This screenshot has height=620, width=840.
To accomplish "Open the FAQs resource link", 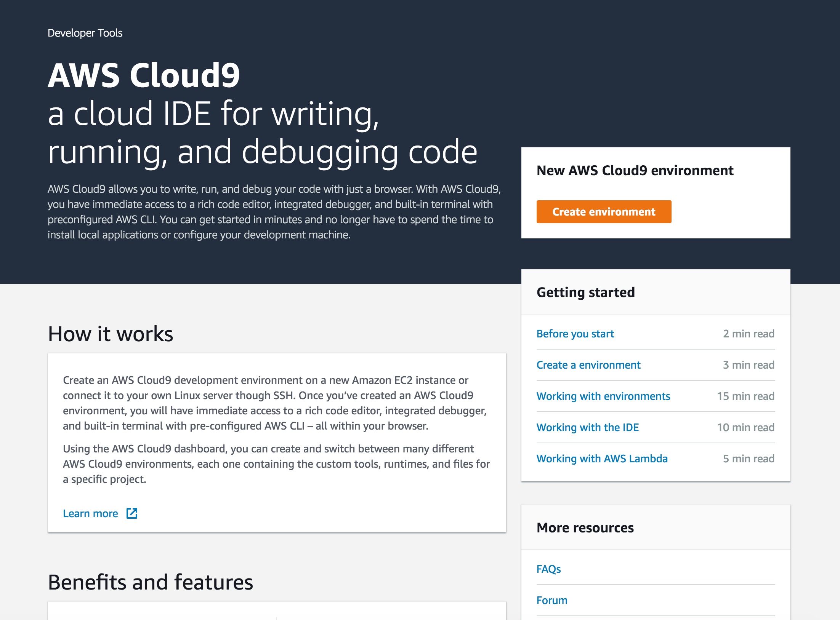I will point(548,569).
